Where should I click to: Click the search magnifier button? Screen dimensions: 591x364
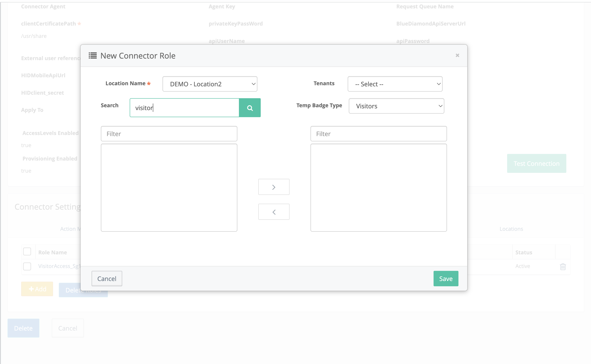[x=250, y=108]
